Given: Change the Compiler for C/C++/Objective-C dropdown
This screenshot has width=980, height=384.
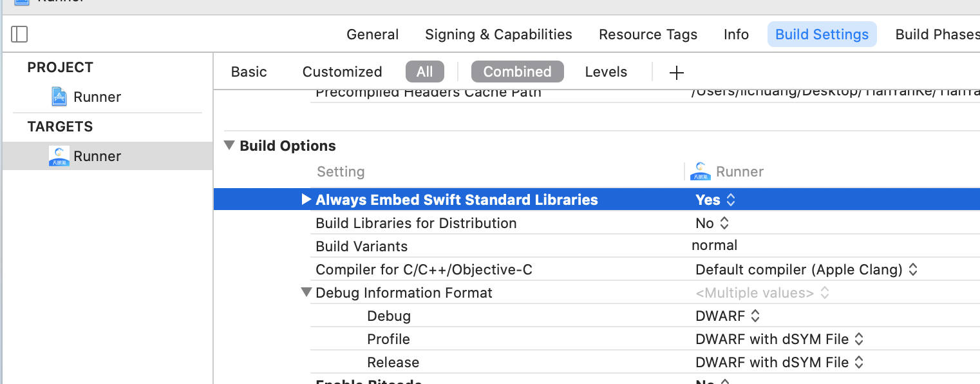Looking at the screenshot, I should click(x=806, y=269).
